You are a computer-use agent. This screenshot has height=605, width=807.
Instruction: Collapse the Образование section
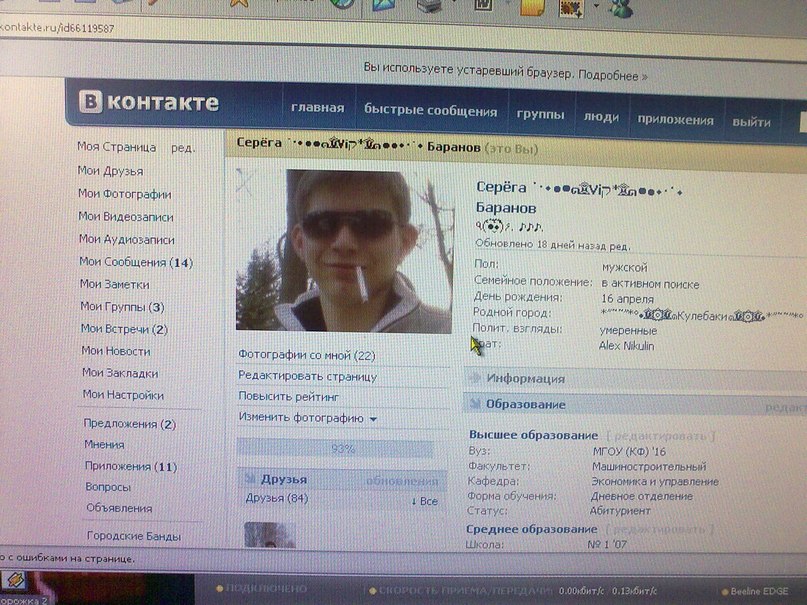525,404
